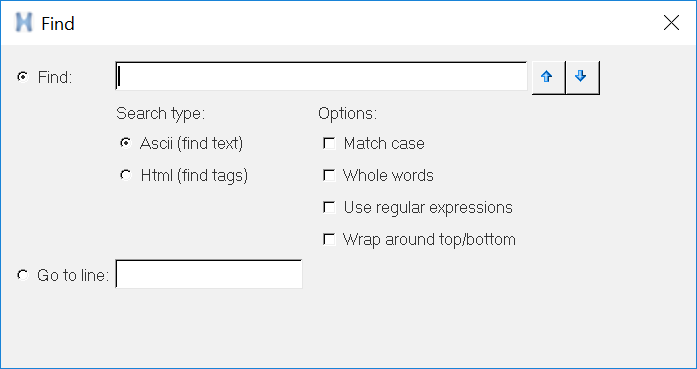Image resolution: width=697 pixels, height=369 pixels.
Task: Turn on Wrap around top/bottom checkbox
Action: (x=329, y=239)
